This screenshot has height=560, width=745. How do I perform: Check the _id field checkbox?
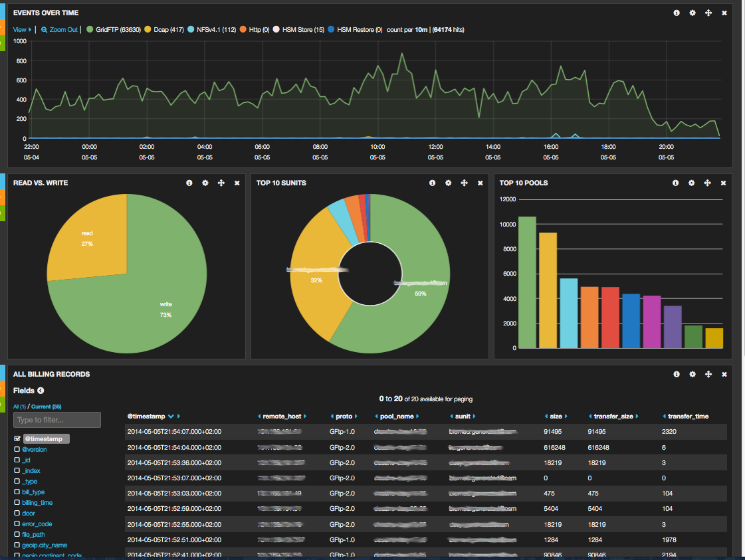pos(17,460)
